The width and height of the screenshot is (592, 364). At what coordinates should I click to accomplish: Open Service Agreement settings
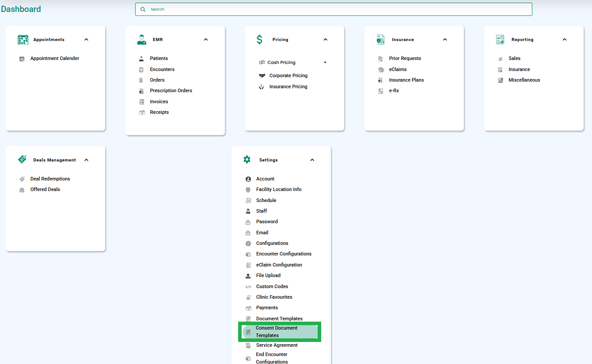pos(277,345)
